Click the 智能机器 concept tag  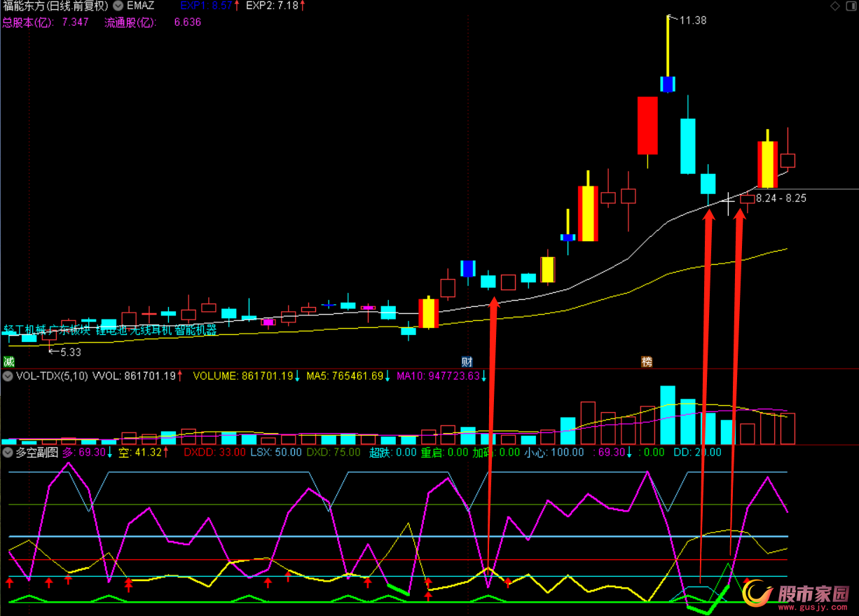[x=195, y=330]
